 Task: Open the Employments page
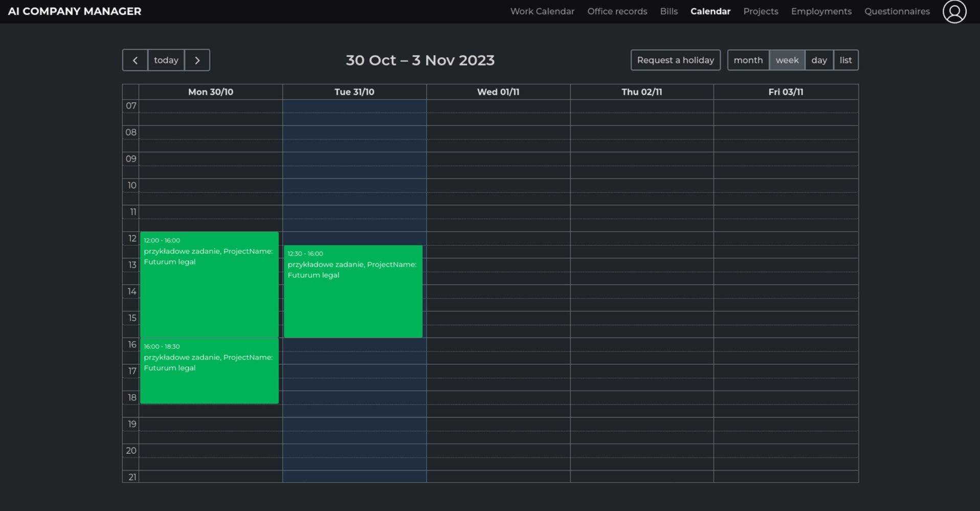tap(821, 11)
